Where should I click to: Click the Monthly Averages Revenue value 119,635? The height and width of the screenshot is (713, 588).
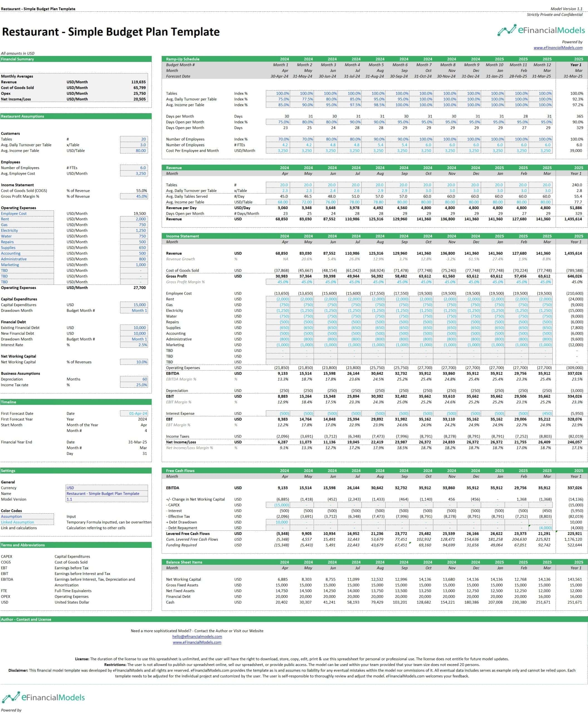(x=138, y=82)
